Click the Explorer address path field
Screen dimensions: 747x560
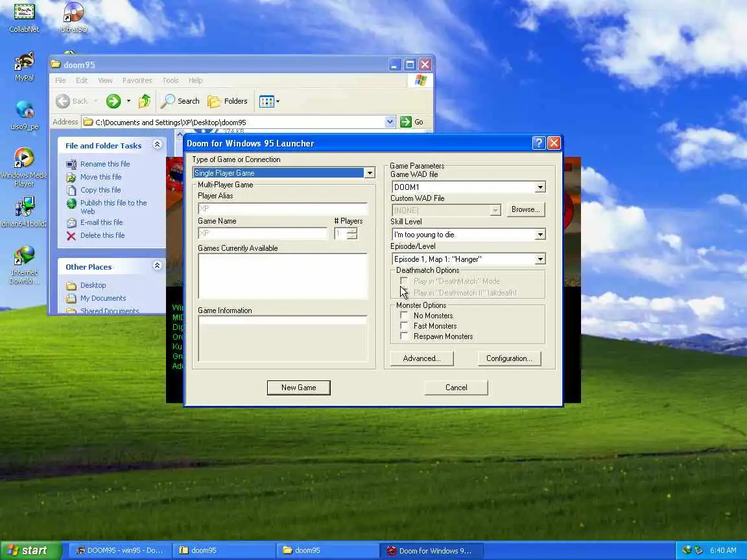[x=233, y=122]
